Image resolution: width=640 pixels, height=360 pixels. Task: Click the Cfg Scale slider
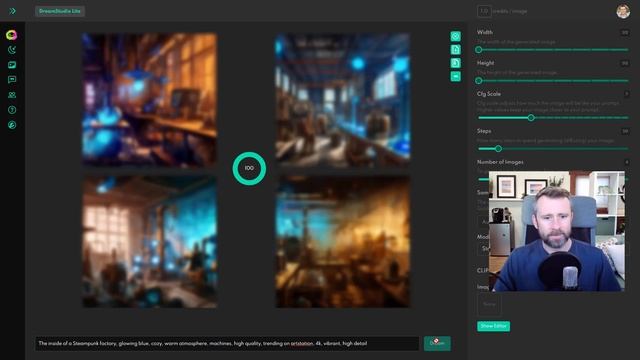(x=553, y=118)
